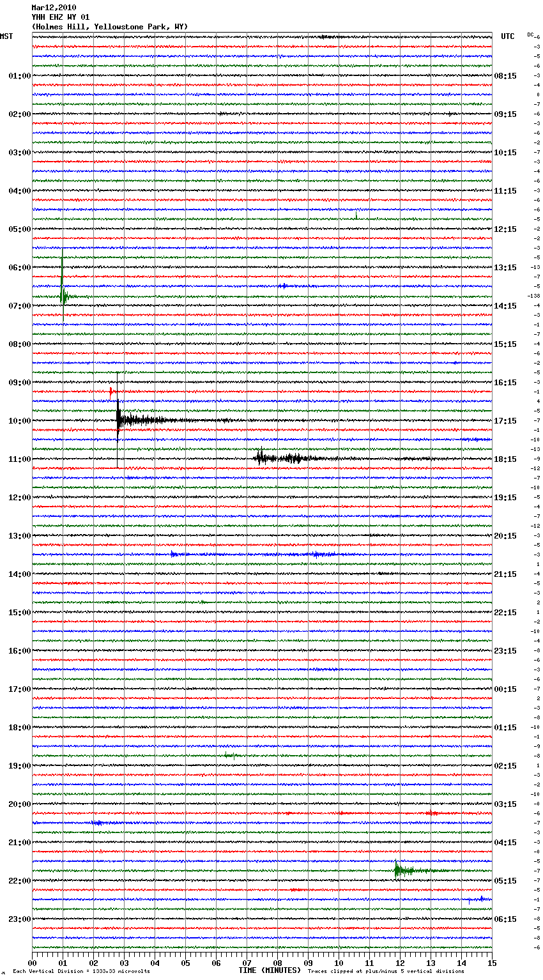Select the 23:00 MST hour label
The height and width of the screenshot is (980, 543).
(x=20, y=919)
